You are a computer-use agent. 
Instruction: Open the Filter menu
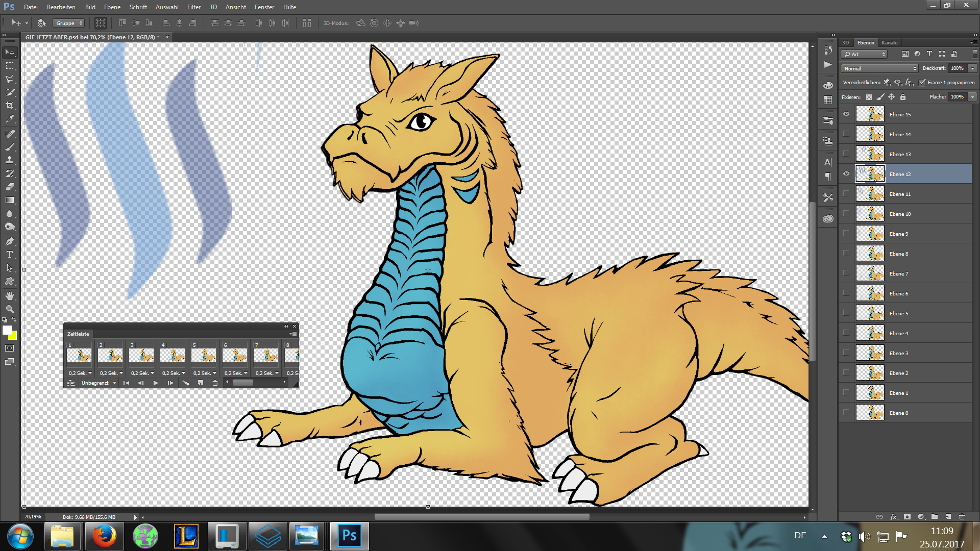tap(194, 7)
